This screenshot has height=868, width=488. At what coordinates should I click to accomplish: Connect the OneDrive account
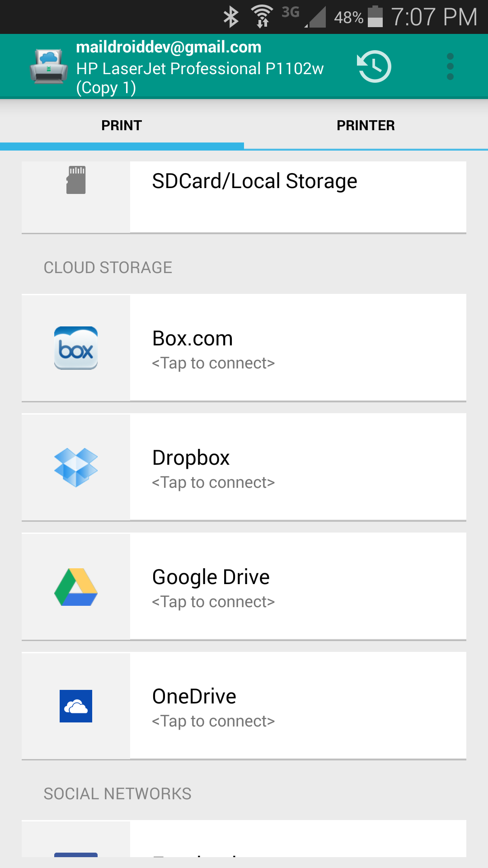click(298, 706)
